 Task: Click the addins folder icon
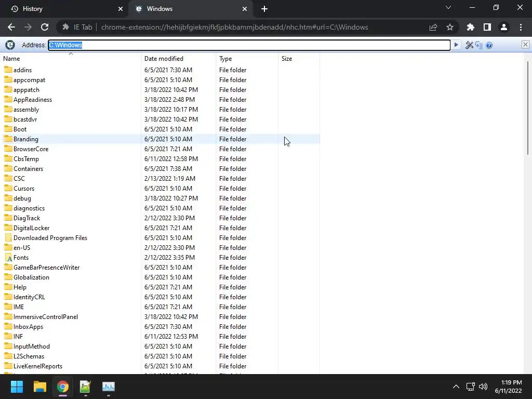tap(8, 70)
